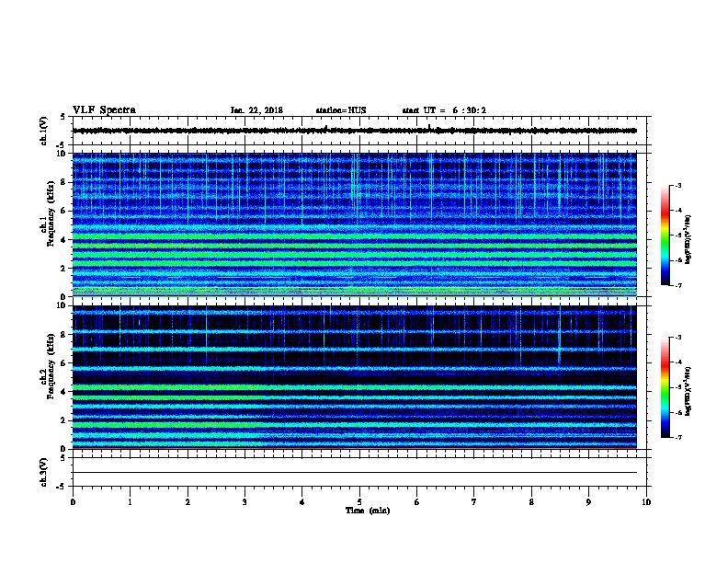Screen dimensions: 728x563
Task: Click the ch.1 voltage waveform trace
Action: (x=355, y=131)
